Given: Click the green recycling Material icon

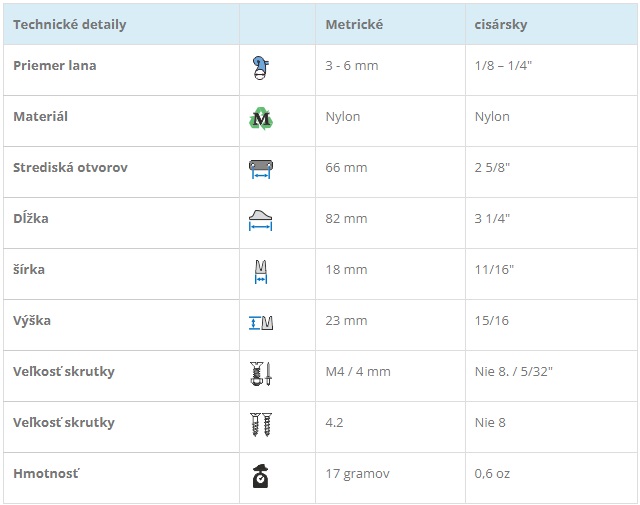Looking at the screenshot, I should pyautogui.click(x=261, y=119).
